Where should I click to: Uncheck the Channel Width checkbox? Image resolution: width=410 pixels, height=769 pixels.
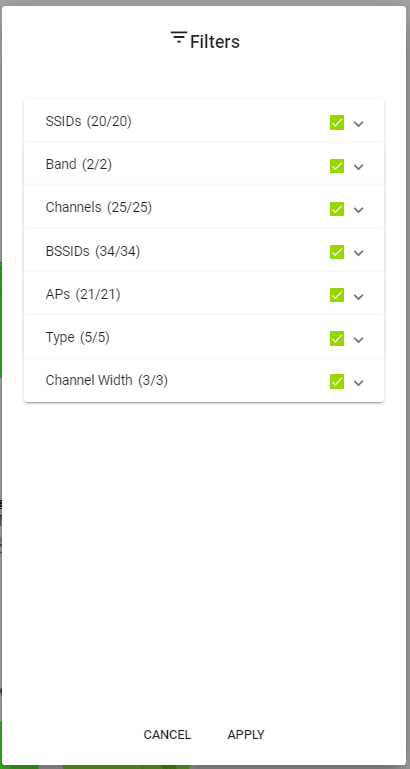(x=337, y=382)
